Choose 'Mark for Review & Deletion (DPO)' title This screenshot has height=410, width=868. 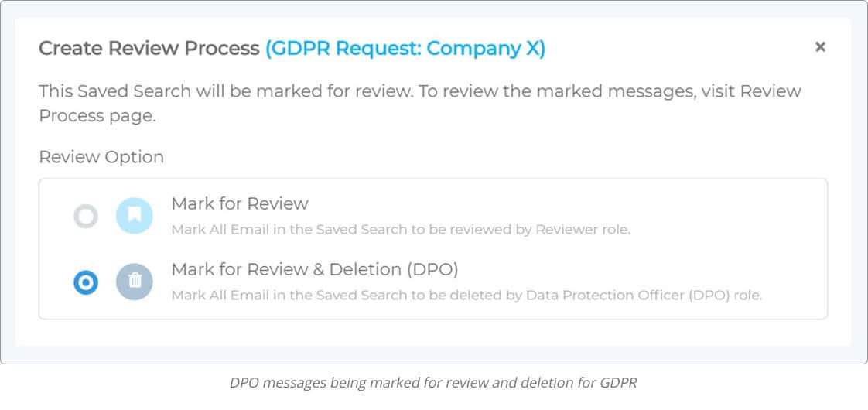[315, 269]
